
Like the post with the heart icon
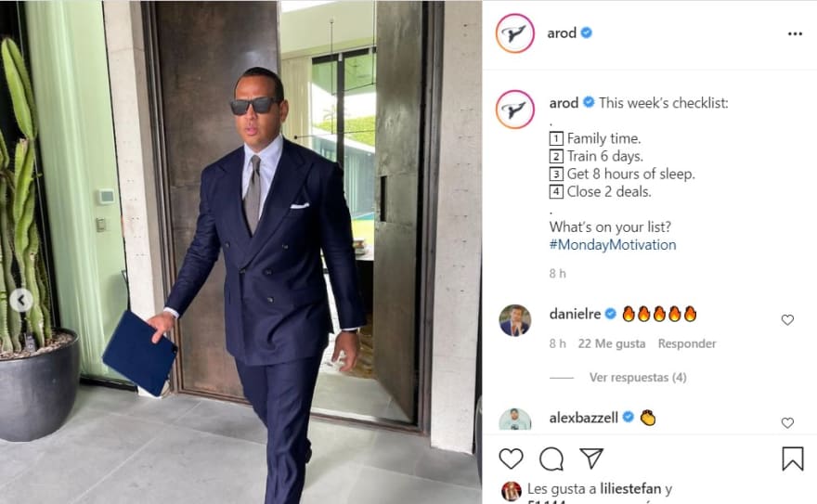click(x=511, y=459)
